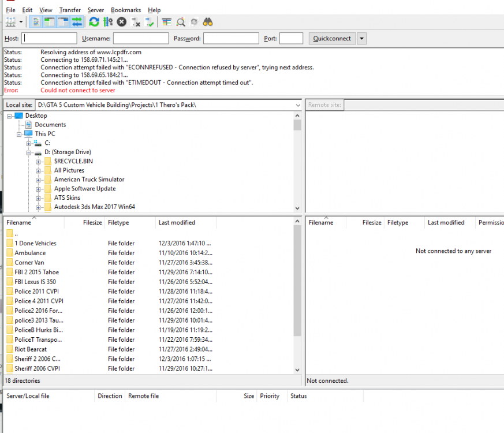Screen dimensions: 504x433
Task: Click the Disconnect from server icon
Action: 136,22
